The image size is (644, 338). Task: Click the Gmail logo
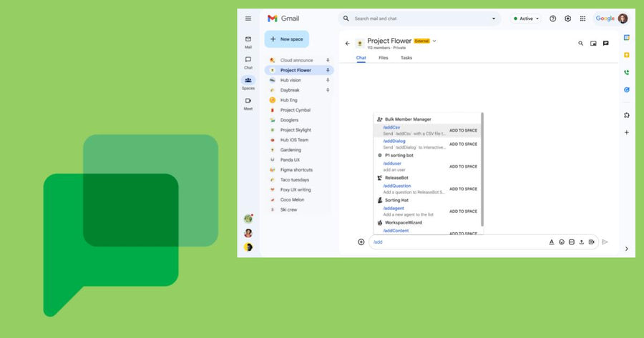click(283, 19)
